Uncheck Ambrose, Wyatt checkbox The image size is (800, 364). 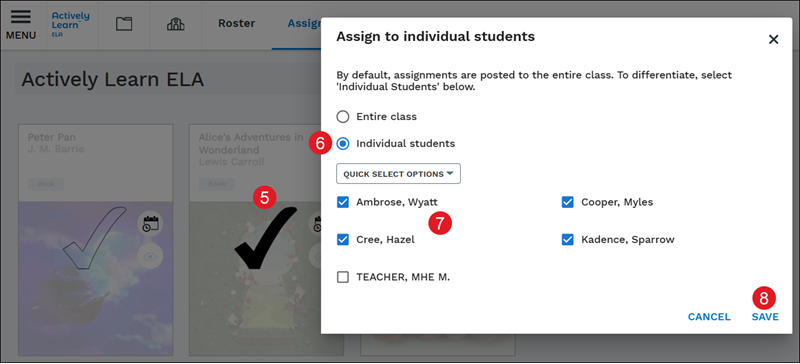[343, 202]
